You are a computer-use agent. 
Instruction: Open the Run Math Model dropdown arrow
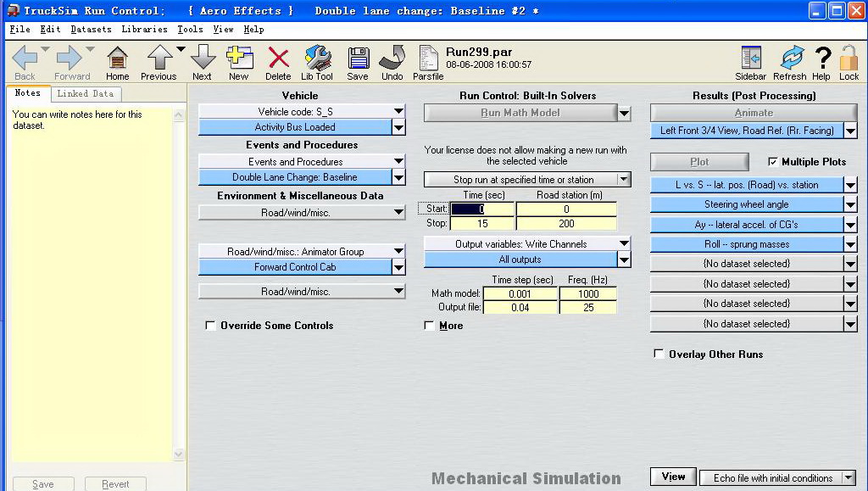point(624,114)
